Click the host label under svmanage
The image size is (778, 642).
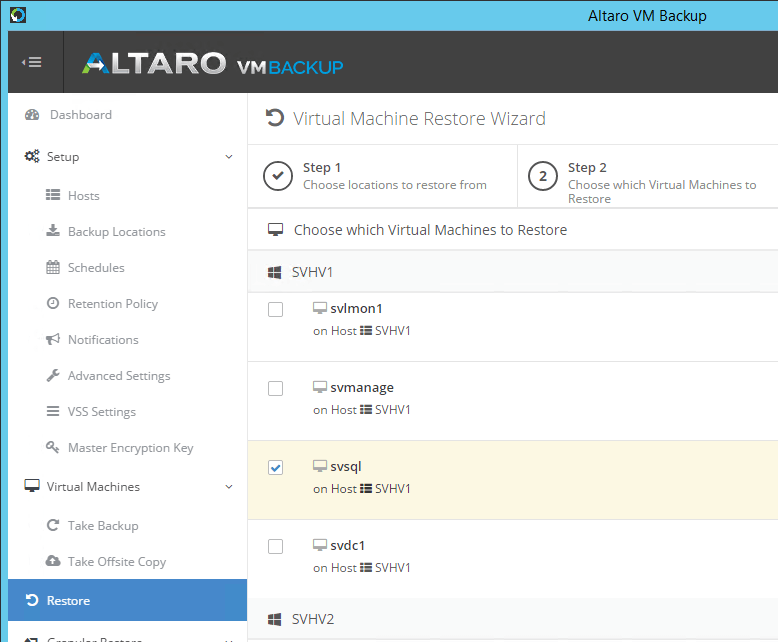[362, 410]
